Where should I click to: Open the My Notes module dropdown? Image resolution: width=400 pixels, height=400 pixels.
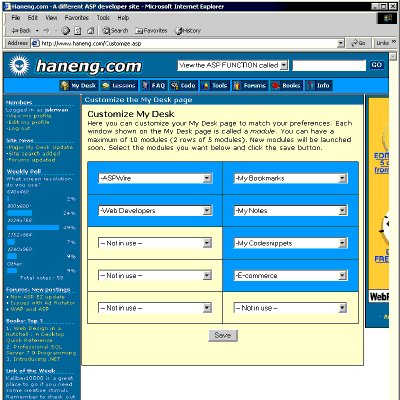(291, 211)
